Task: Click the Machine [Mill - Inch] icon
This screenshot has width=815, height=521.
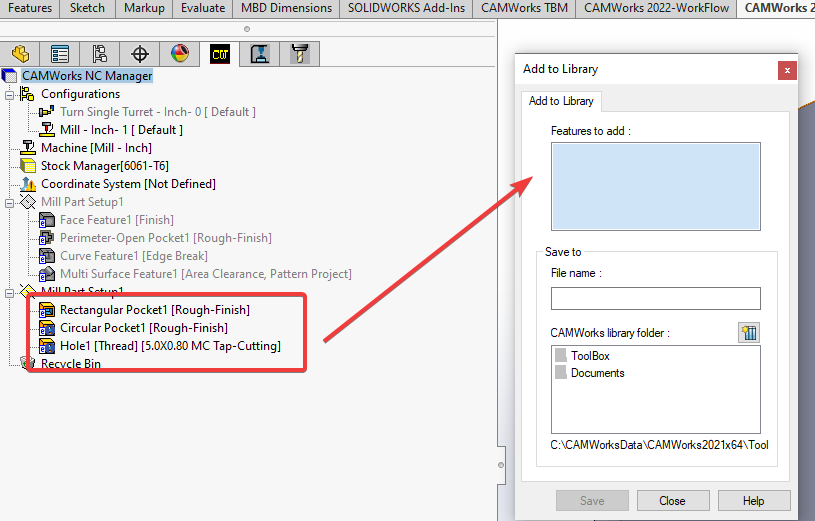Action: pos(28,148)
